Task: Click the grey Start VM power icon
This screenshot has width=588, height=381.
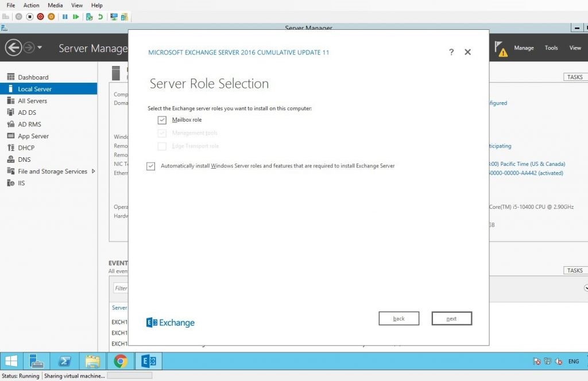Action: 19,17
